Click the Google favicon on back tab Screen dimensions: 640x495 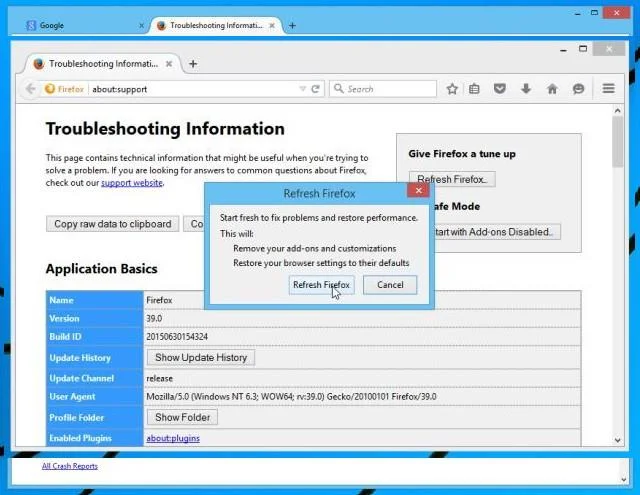click(x=31, y=25)
